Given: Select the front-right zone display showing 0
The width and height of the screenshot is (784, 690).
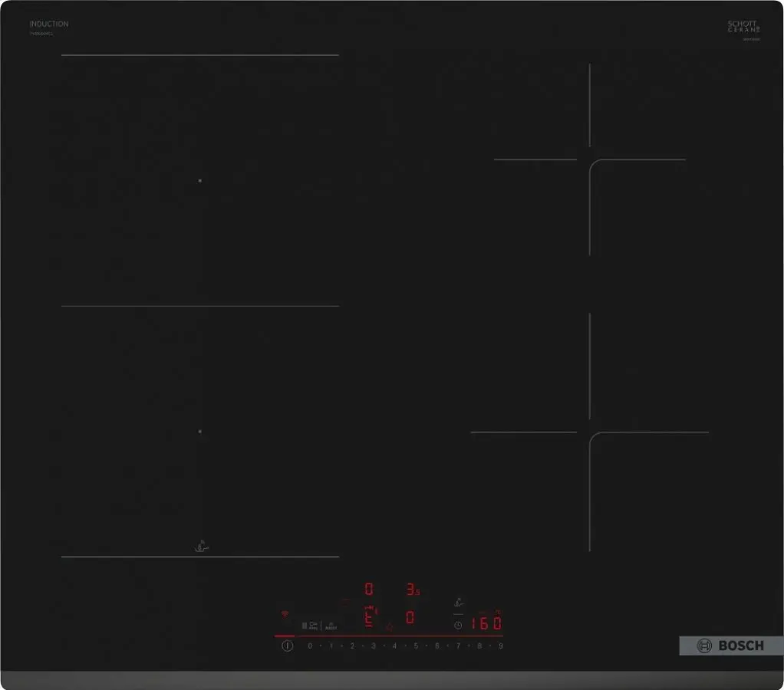Looking at the screenshot, I should pos(410,618).
